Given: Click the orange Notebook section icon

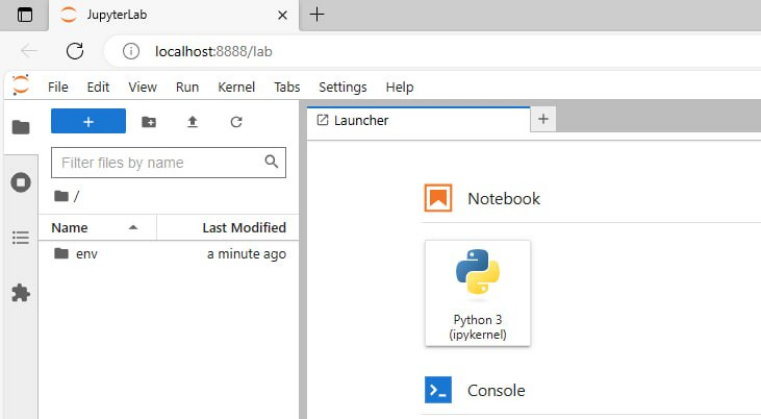Looking at the screenshot, I should (x=438, y=198).
